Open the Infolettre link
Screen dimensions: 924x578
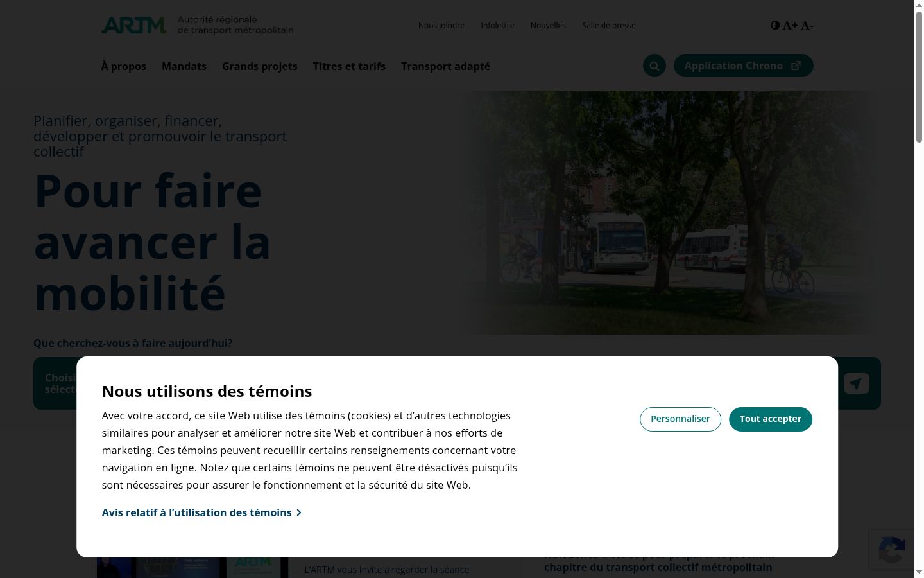tap(498, 26)
